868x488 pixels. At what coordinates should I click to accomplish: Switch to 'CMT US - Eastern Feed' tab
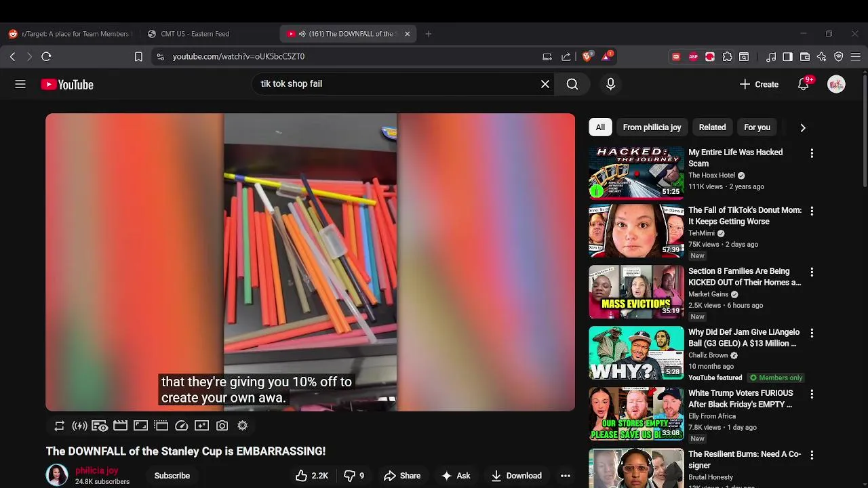coord(209,34)
